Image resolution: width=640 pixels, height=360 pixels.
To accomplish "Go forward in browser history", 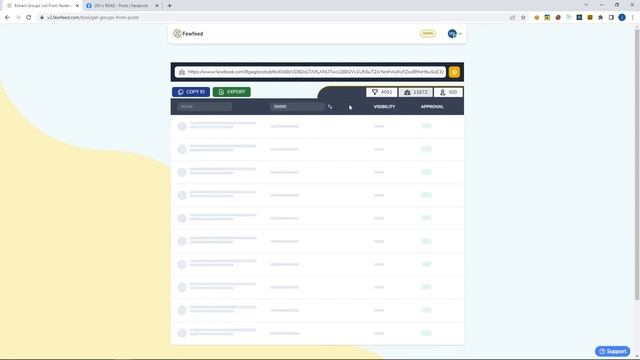I will (x=18, y=18).
